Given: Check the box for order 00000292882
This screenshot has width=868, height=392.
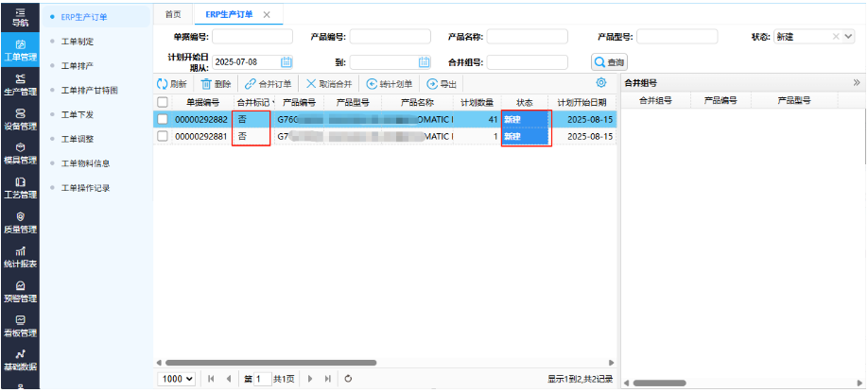Looking at the screenshot, I should (163, 120).
